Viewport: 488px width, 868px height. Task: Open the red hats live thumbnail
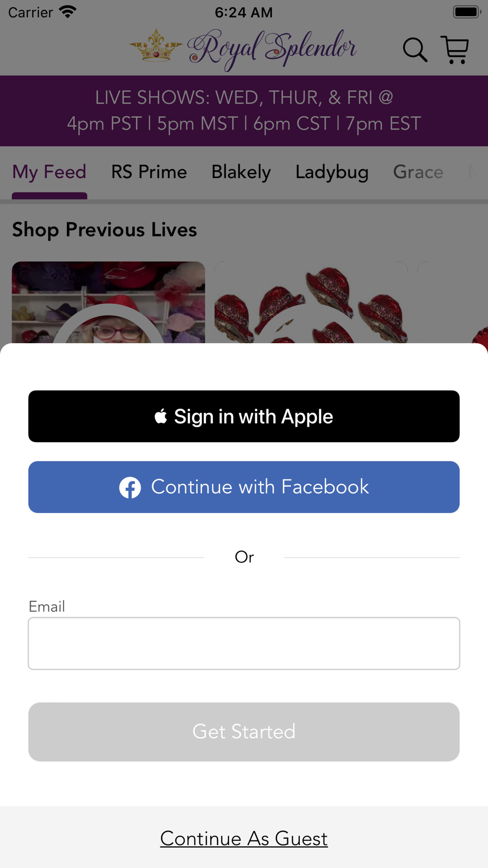click(311, 302)
